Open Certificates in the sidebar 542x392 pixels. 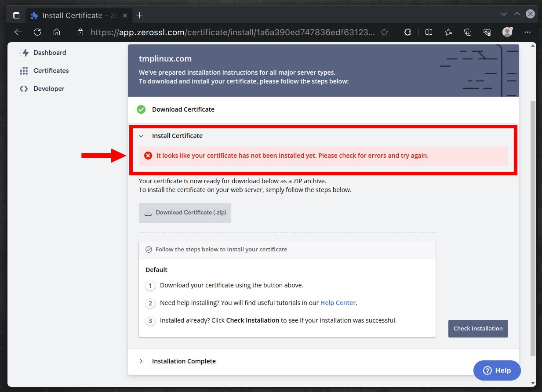[x=51, y=71]
